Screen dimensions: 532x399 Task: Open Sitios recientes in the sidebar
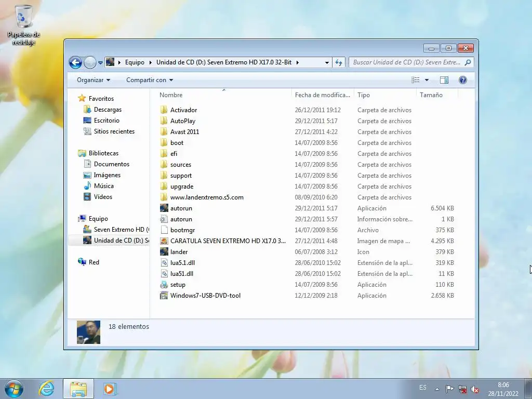click(114, 131)
